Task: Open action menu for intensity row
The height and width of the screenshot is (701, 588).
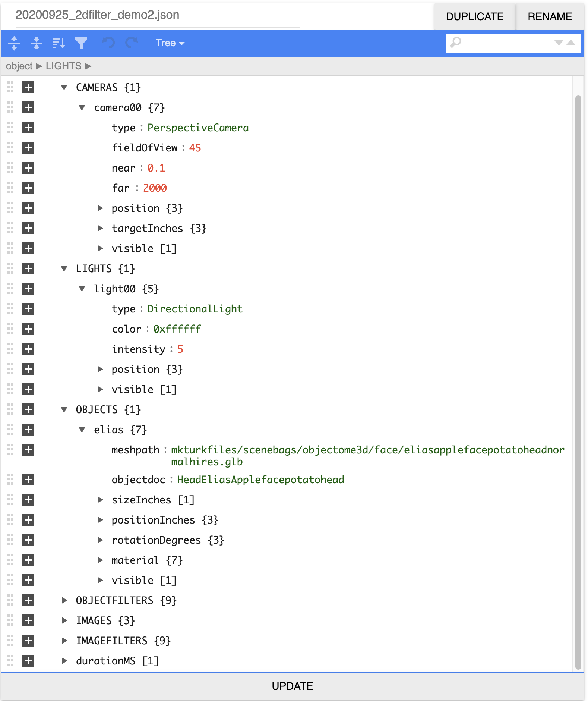Action: click(28, 349)
